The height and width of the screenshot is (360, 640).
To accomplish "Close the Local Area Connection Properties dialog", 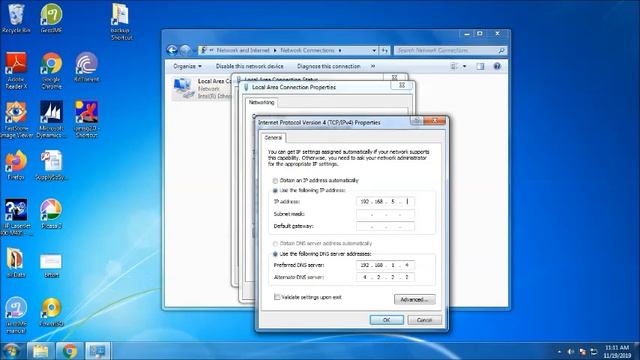I will (x=402, y=85).
